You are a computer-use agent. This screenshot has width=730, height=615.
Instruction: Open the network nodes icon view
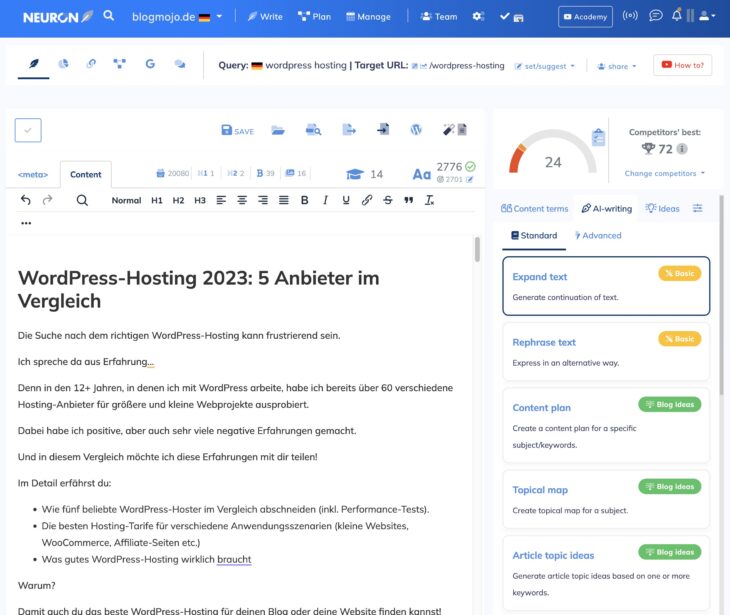point(120,63)
